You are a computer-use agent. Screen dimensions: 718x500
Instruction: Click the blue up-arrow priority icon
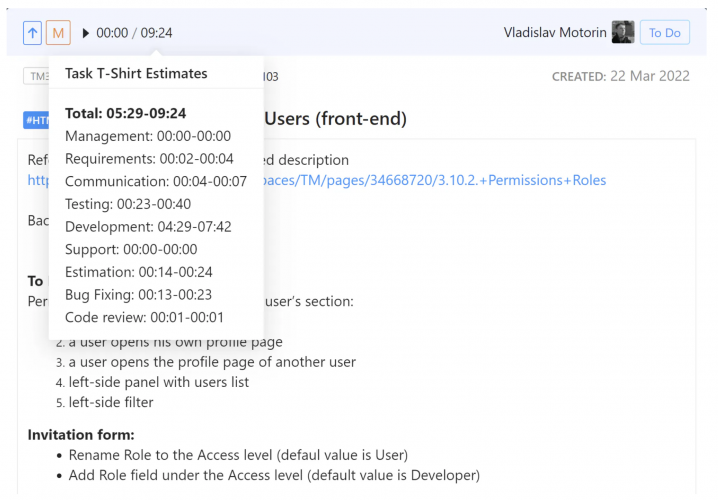pyautogui.click(x=33, y=33)
